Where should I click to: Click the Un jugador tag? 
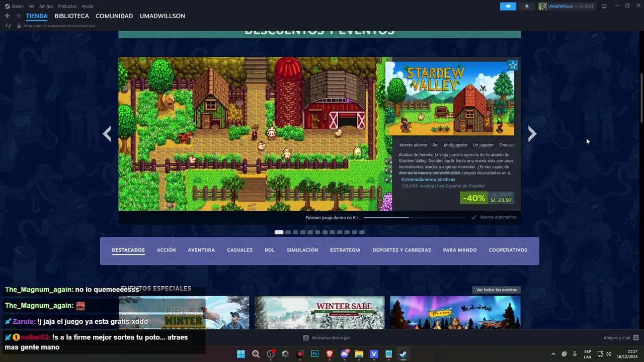point(483,145)
